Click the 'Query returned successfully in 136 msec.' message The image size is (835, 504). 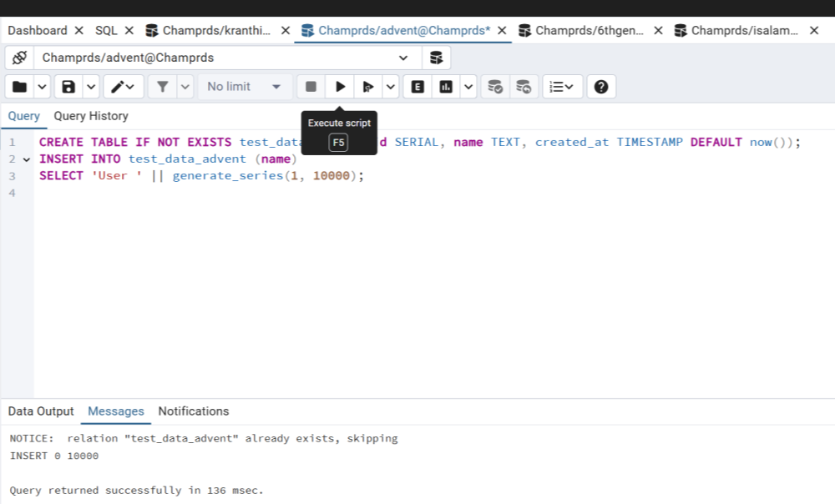coord(137,491)
